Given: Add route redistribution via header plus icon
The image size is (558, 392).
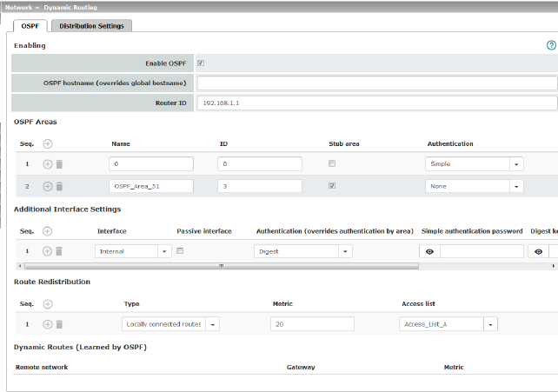Looking at the screenshot, I should 48,304.
